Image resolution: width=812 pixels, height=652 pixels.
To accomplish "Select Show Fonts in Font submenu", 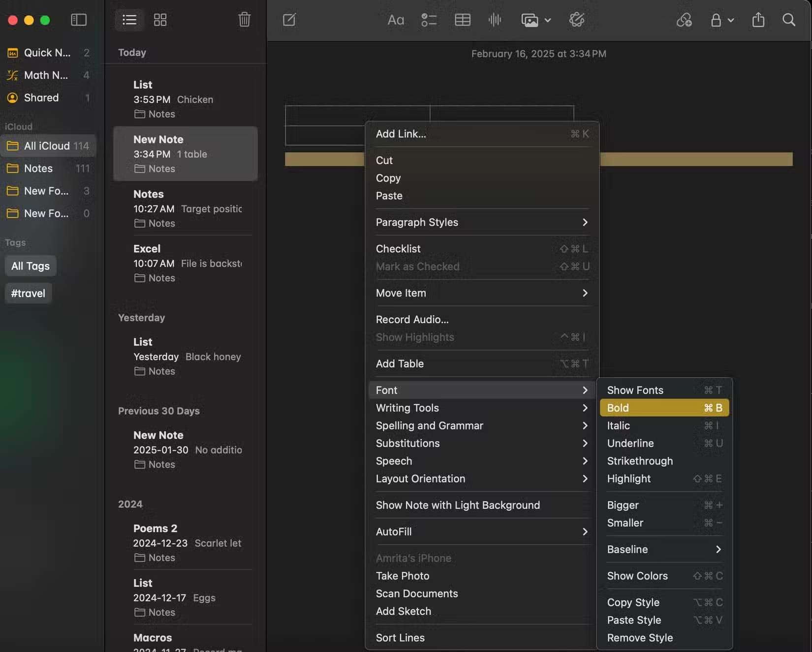I will coord(664,391).
